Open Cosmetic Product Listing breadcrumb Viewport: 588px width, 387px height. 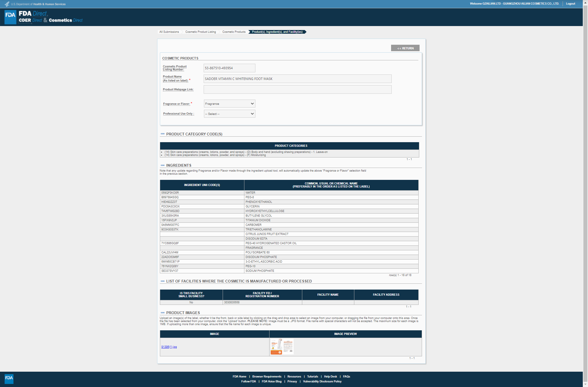tap(201, 32)
